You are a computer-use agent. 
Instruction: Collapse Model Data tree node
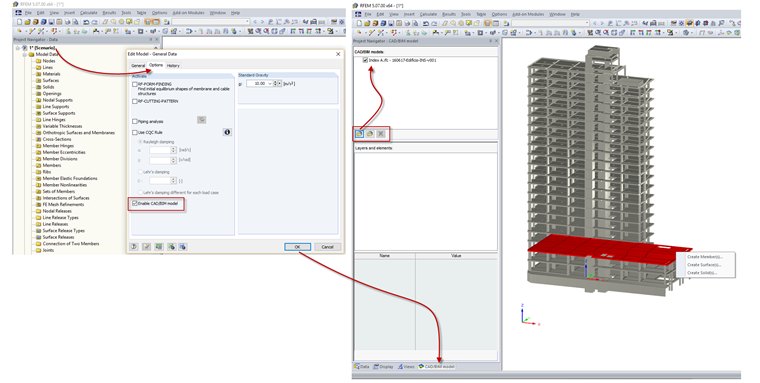pyautogui.click(x=24, y=55)
